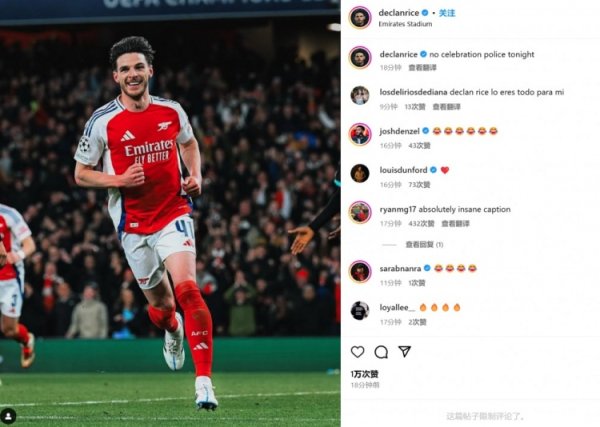Share the post with the paper plane icon
The width and height of the screenshot is (600, 427).
click(x=404, y=351)
